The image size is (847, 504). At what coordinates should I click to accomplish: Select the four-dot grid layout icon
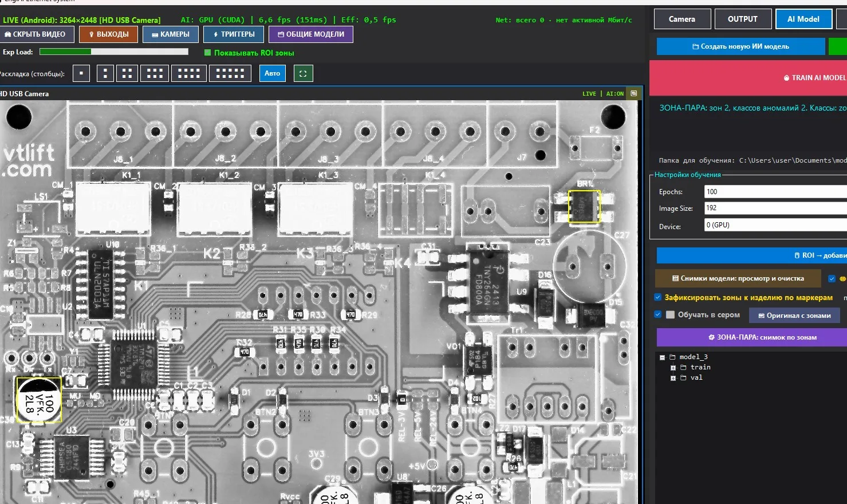pyautogui.click(x=127, y=73)
